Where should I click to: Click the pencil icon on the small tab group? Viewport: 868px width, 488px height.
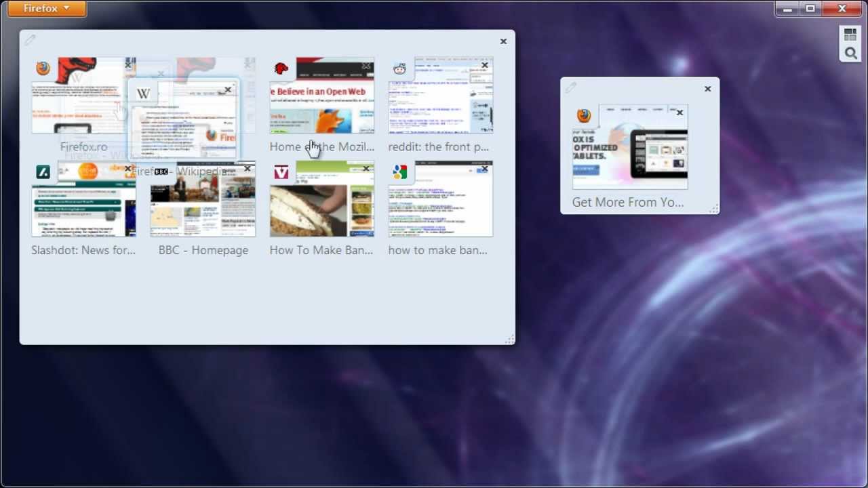(571, 88)
